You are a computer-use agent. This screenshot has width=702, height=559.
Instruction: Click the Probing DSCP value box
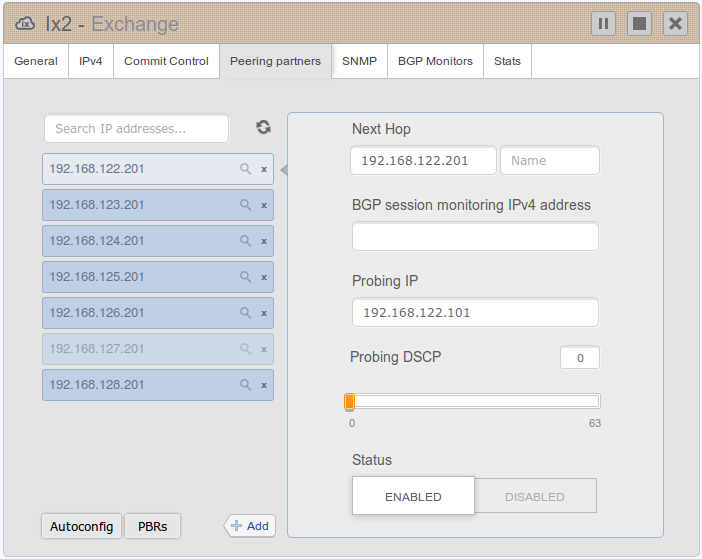click(x=580, y=358)
